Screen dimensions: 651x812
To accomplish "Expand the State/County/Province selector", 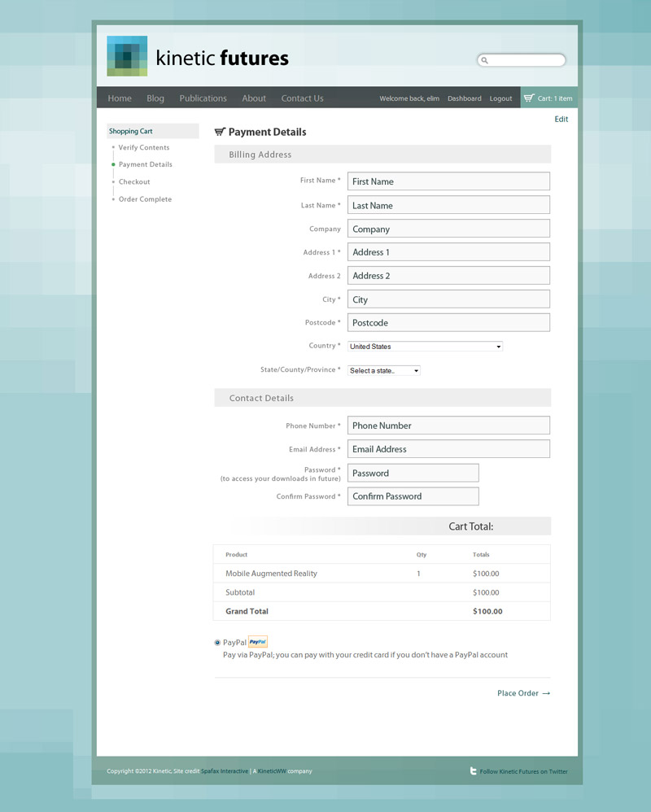I will (384, 371).
